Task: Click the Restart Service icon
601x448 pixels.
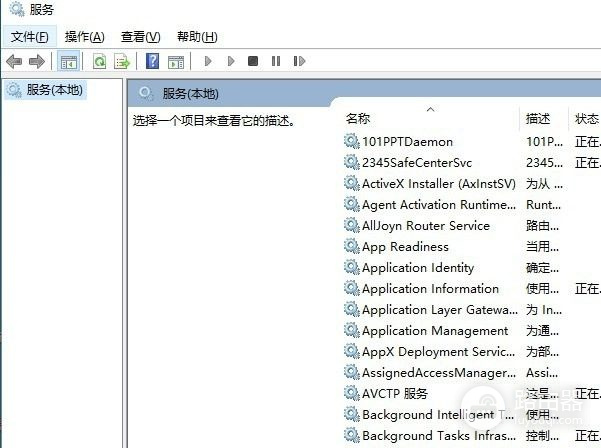Action: (299, 61)
